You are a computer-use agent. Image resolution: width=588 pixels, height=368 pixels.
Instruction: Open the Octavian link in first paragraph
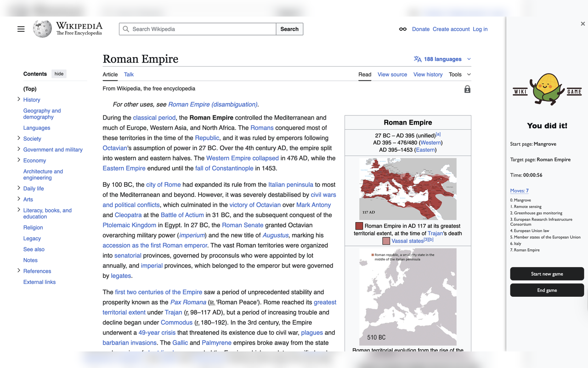click(x=115, y=148)
